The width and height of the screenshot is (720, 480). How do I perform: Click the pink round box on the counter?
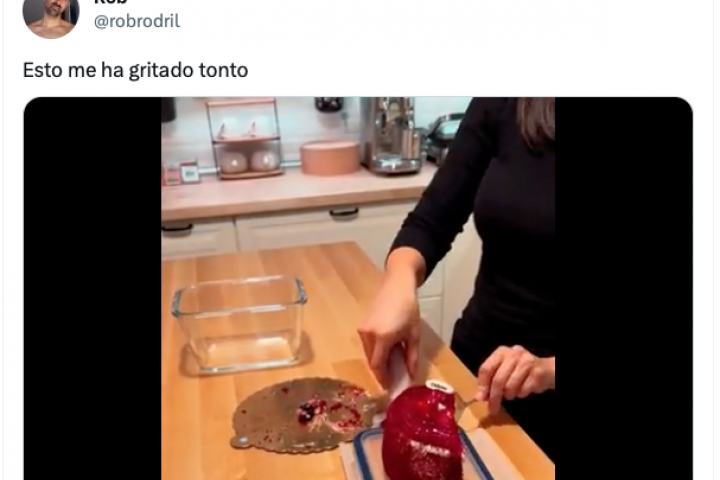tap(330, 158)
